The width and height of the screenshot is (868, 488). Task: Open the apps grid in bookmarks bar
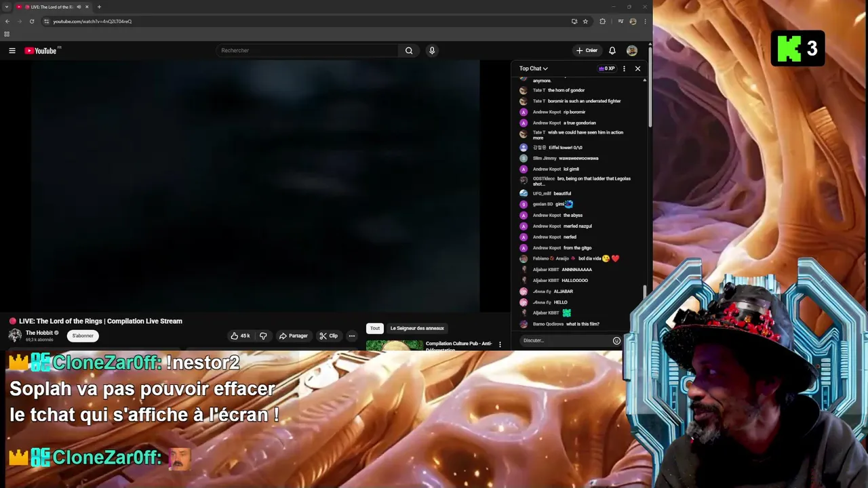click(x=7, y=34)
